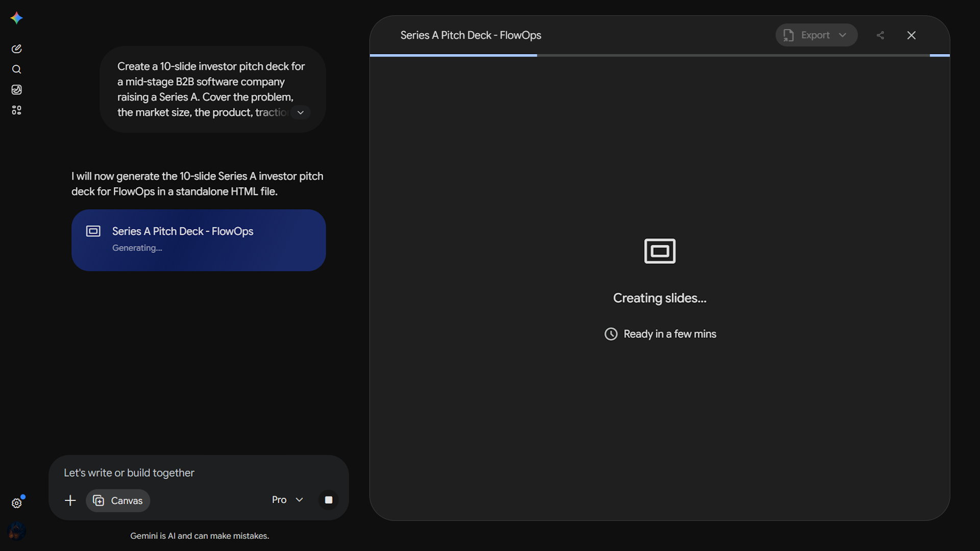The width and height of the screenshot is (980, 551).
Task: Focus the 'Let's write or build together' input
Action: coord(199,473)
